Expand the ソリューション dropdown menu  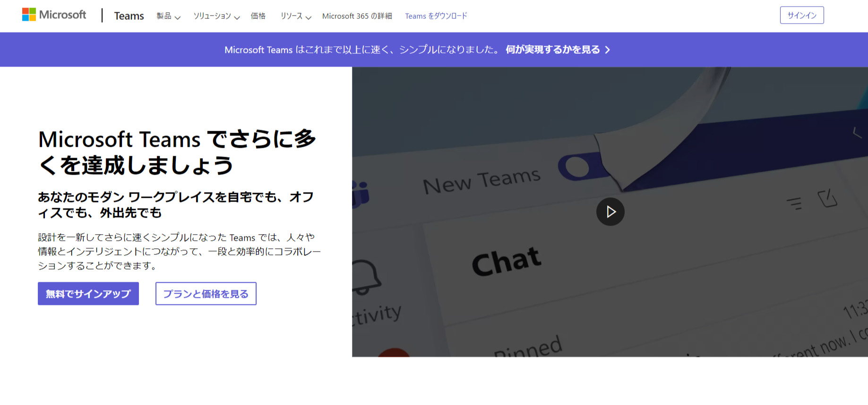(216, 16)
